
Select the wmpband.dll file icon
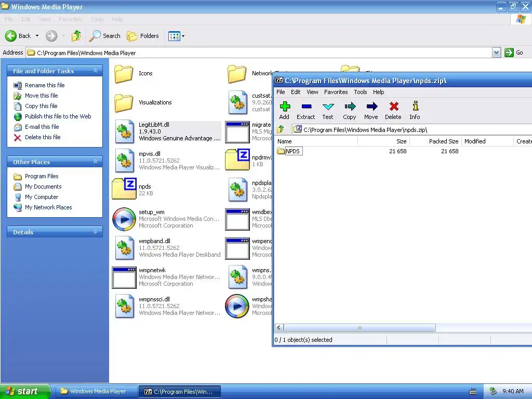[x=124, y=248]
